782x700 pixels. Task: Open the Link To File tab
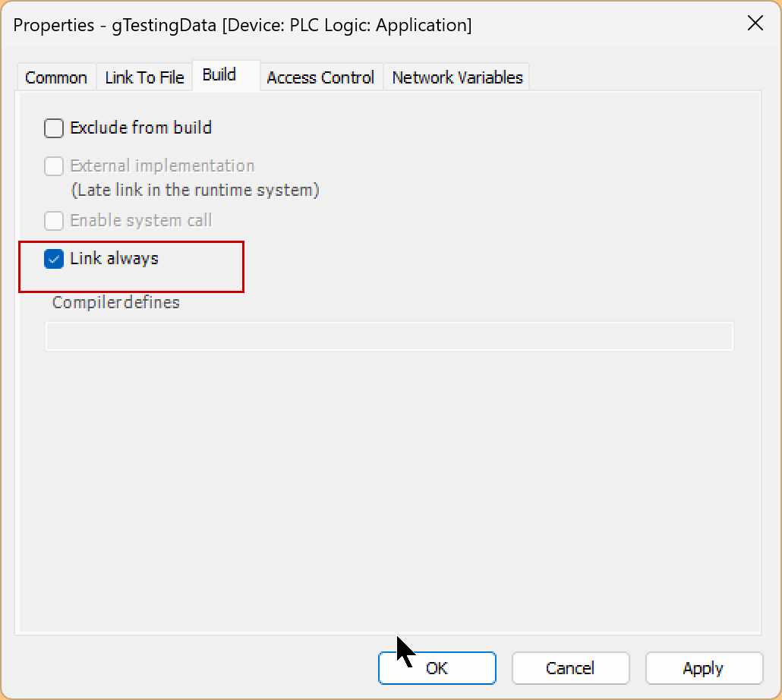coord(144,77)
